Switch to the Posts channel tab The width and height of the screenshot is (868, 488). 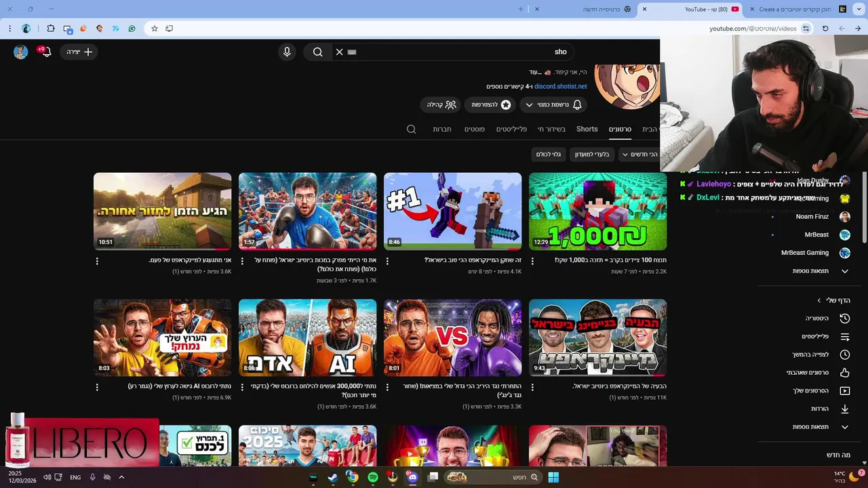click(x=474, y=129)
